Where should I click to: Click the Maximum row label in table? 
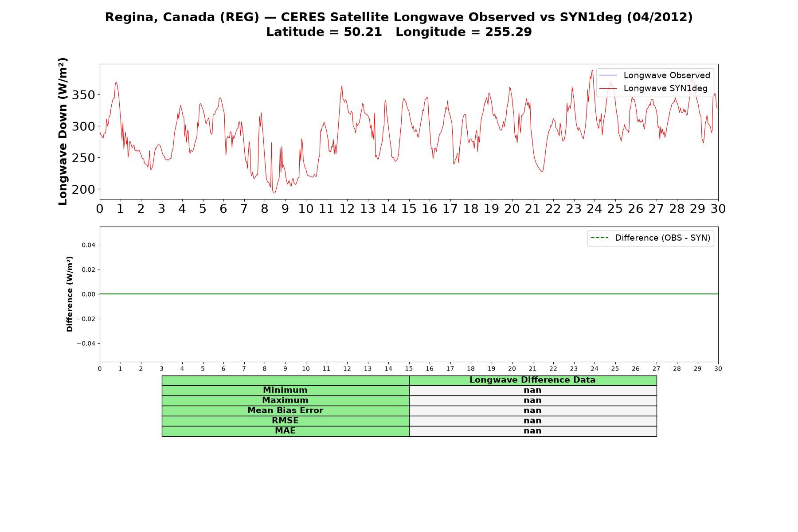[x=286, y=400]
